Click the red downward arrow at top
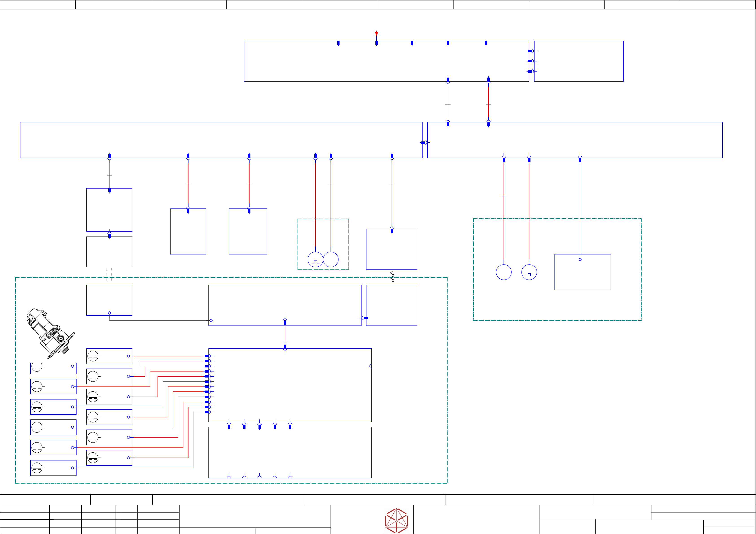Screen dimensions: 756x534 (376, 34)
